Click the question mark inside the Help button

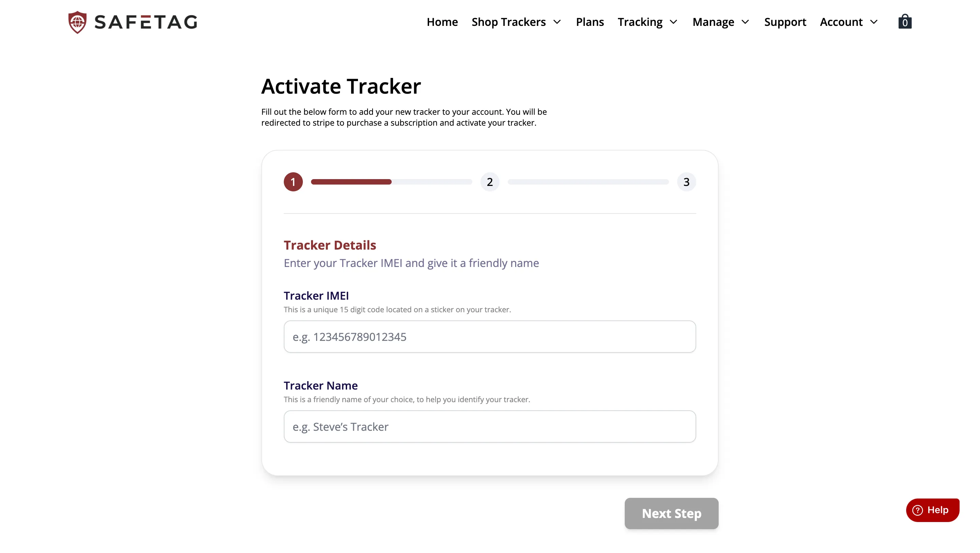coord(918,510)
